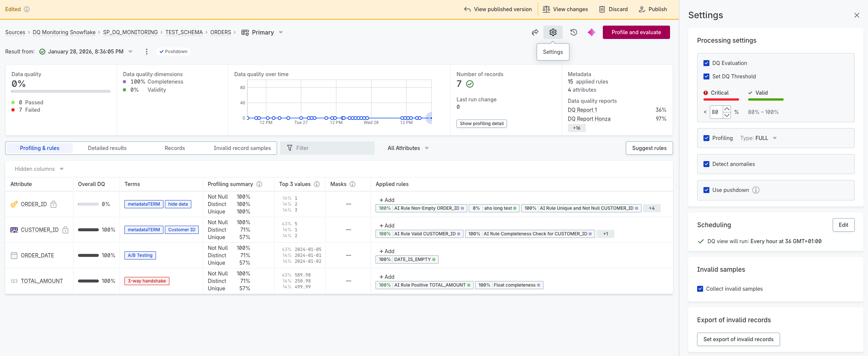Open the run history clock icon
This screenshot has height=356, width=868.
pos(573,32)
